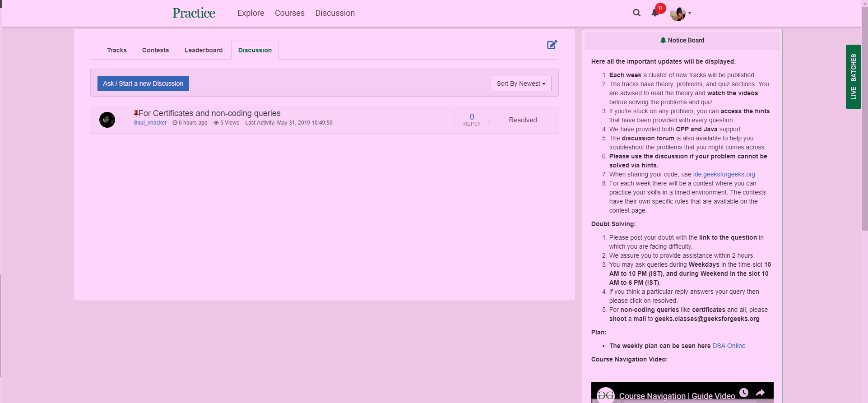Expand the Sort By Newest dropdown
This screenshot has height=403, width=868.
521,83
